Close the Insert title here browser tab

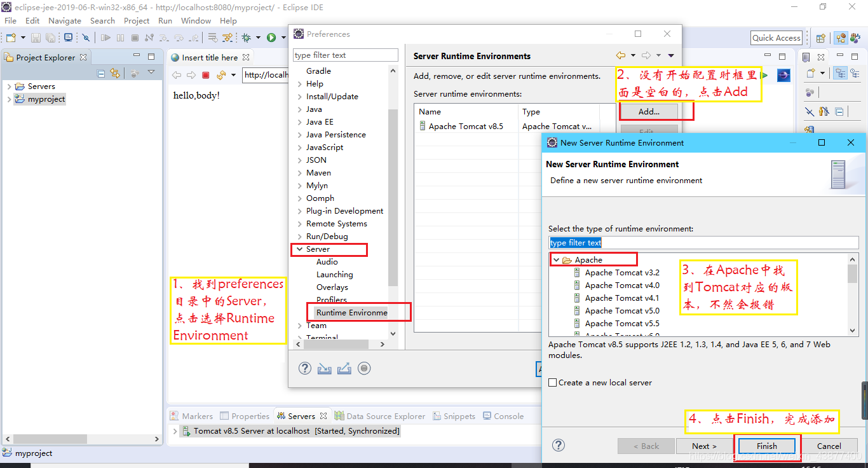[246, 57]
